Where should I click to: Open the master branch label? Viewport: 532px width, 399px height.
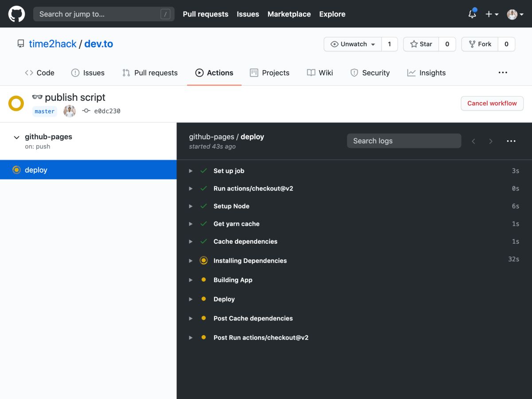tap(45, 111)
